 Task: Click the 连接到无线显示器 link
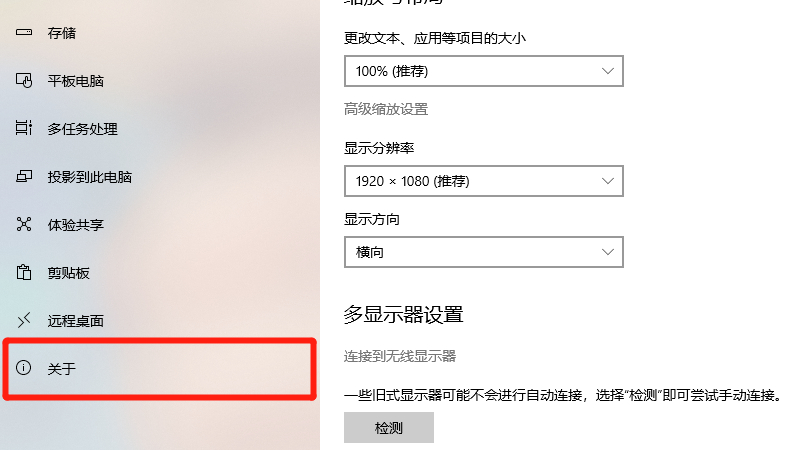pyautogui.click(x=400, y=356)
